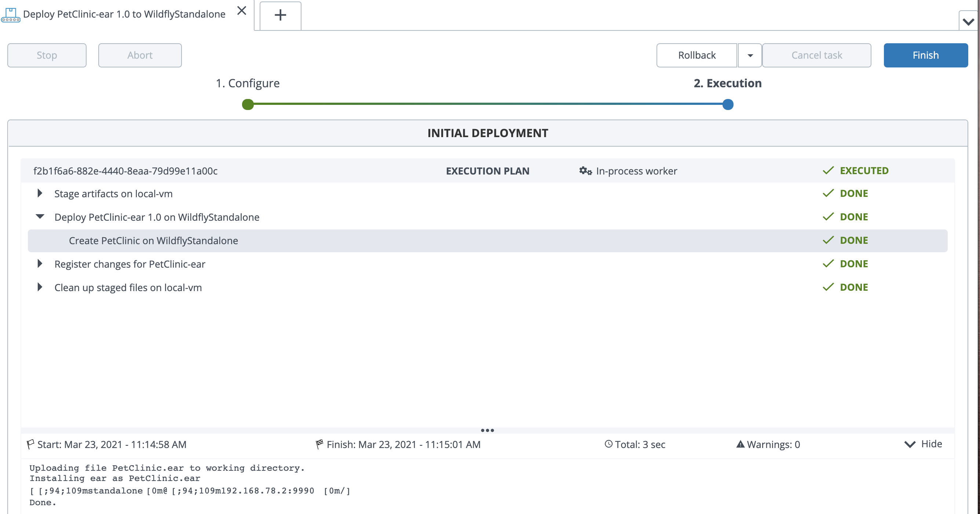The height and width of the screenshot is (514, 980).
Task: Hide the step log panel
Action: (x=923, y=444)
